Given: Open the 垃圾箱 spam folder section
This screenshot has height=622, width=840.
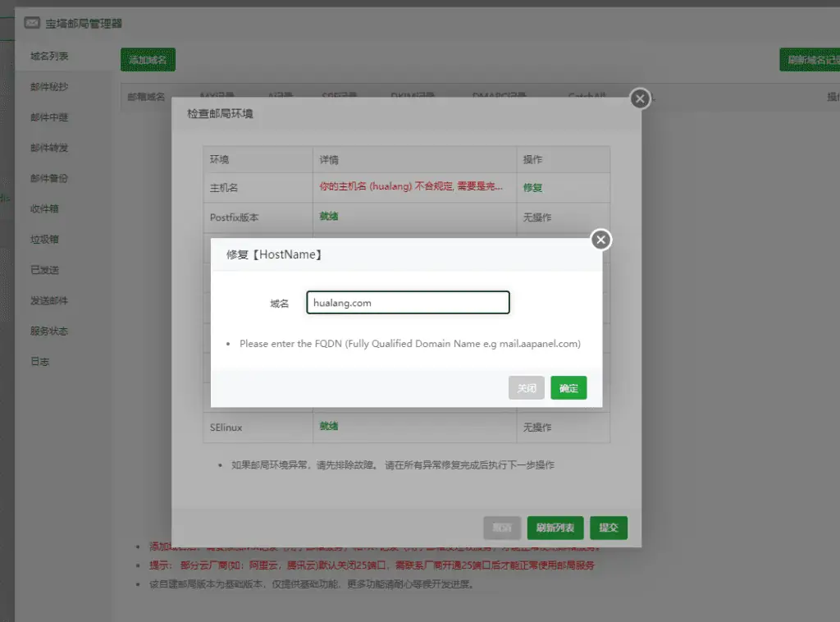Looking at the screenshot, I should click(x=46, y=240).
